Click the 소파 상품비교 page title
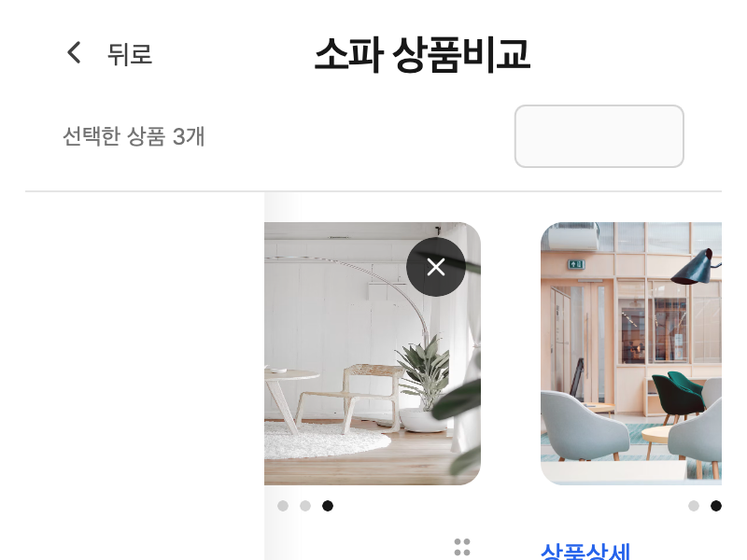 422,54
